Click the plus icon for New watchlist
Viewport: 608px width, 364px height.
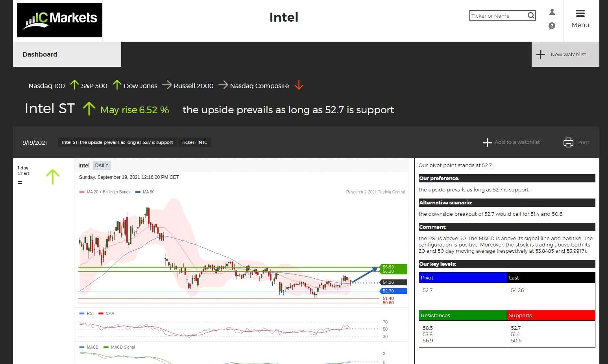tap(541, 54)
